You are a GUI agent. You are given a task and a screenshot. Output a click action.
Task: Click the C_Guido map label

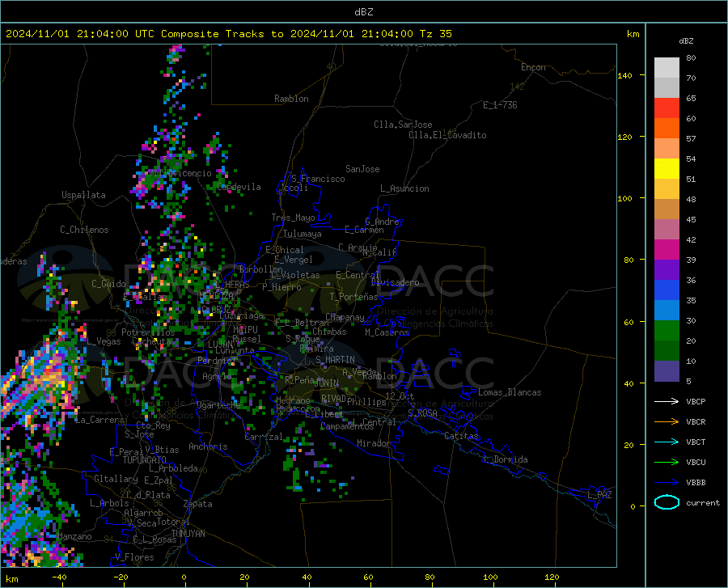coord(108,284)
